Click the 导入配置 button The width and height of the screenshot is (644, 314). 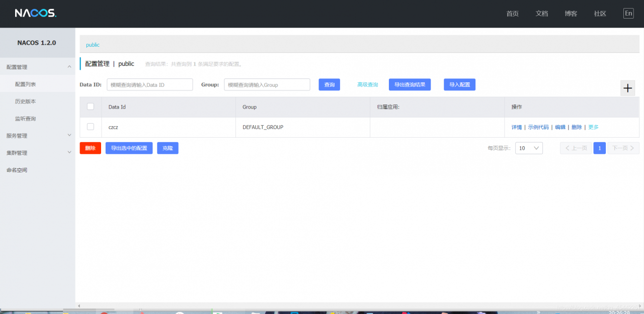[x=459, y=85]
